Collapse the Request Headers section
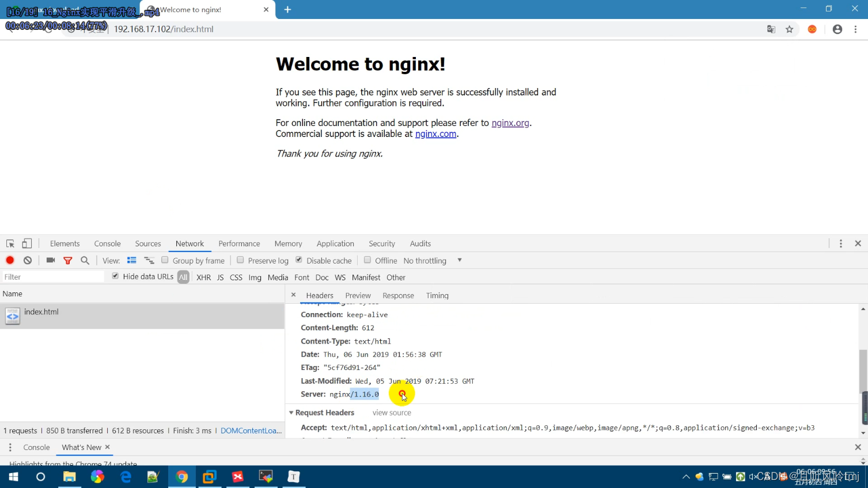 291,413
